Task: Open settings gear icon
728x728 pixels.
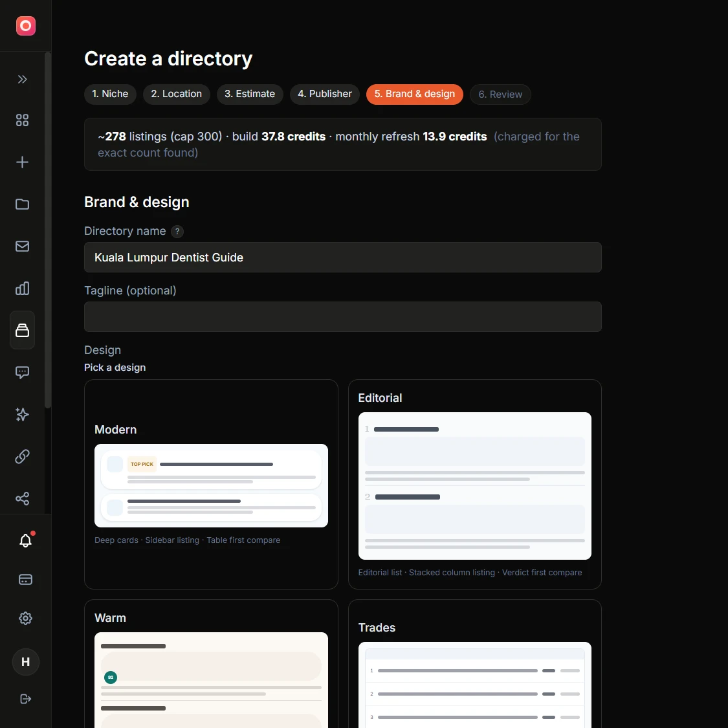Action: tap(25, 618)
